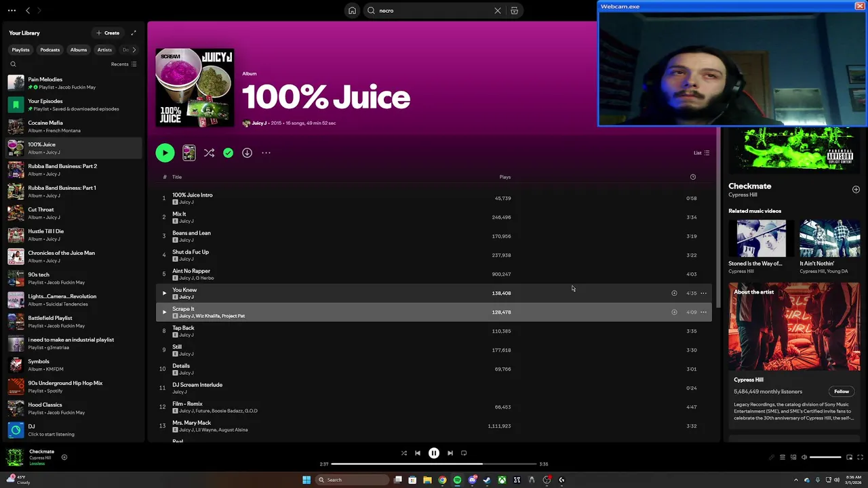This screenshot has width=868, height=488.
Task: Filter library by Playlists
Action: point(20,49)
